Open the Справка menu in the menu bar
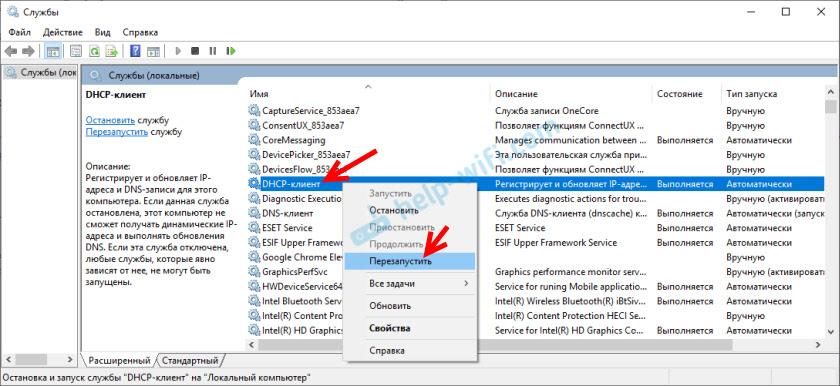 [140, 32]
